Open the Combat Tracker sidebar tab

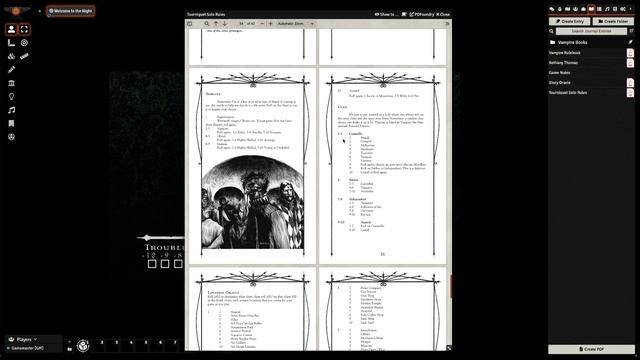560,9
